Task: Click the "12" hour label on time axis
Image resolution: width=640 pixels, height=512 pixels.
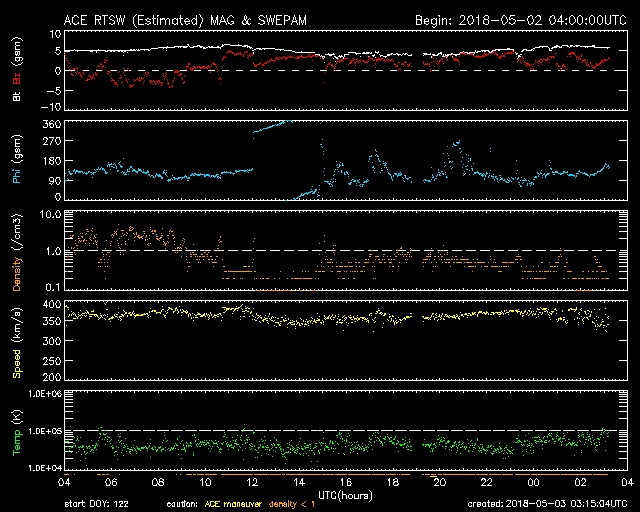Action: (x=252, y=483)
